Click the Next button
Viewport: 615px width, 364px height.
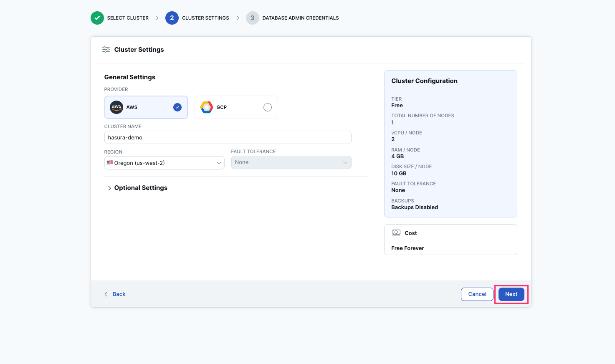coord(511,294)
